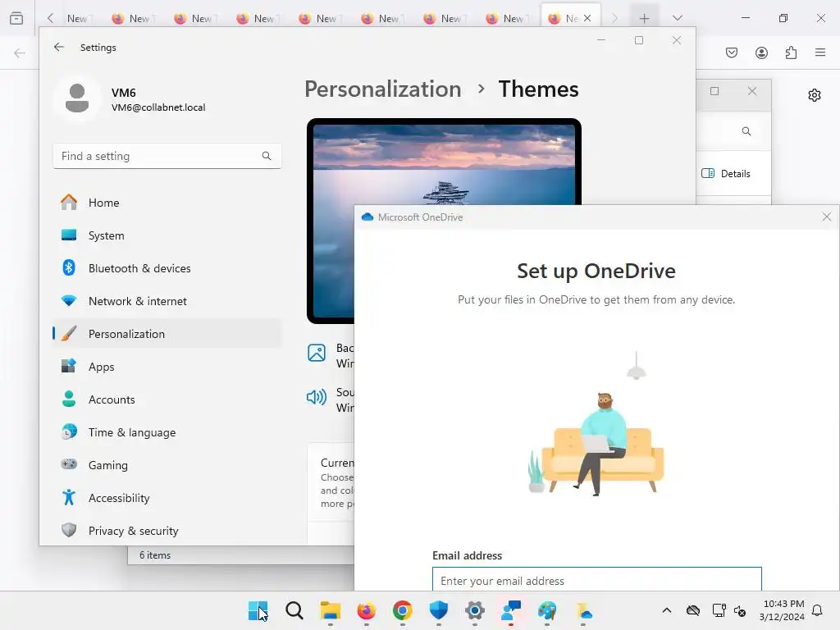840x630 pixels.
Task: Open the blue shield app in taskbar
Action: (439, 610)
